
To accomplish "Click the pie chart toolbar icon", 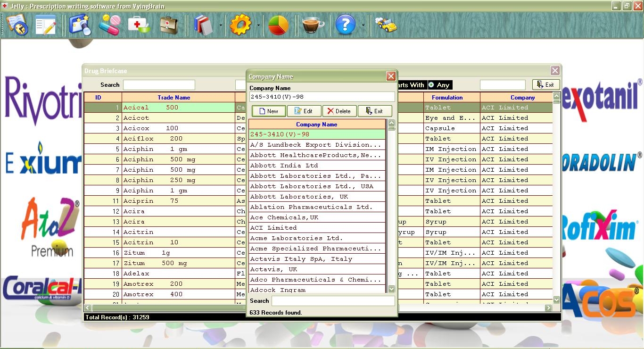I will click(x=278, y=25).
